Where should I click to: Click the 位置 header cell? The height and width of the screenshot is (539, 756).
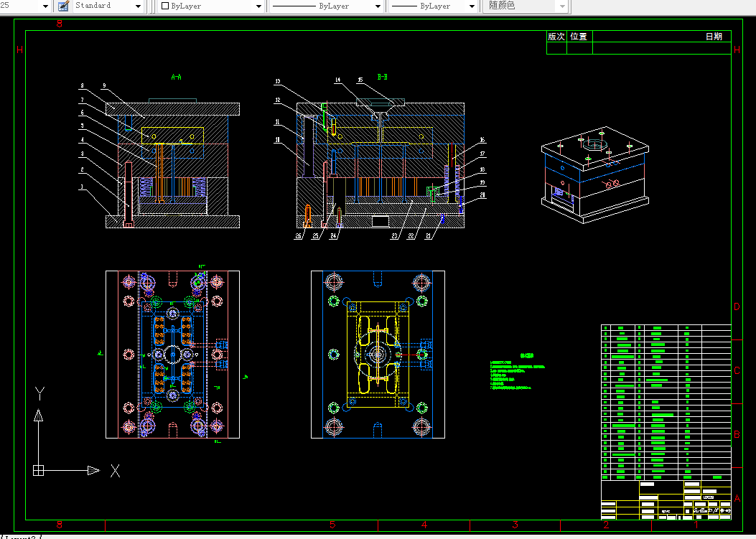579,37
